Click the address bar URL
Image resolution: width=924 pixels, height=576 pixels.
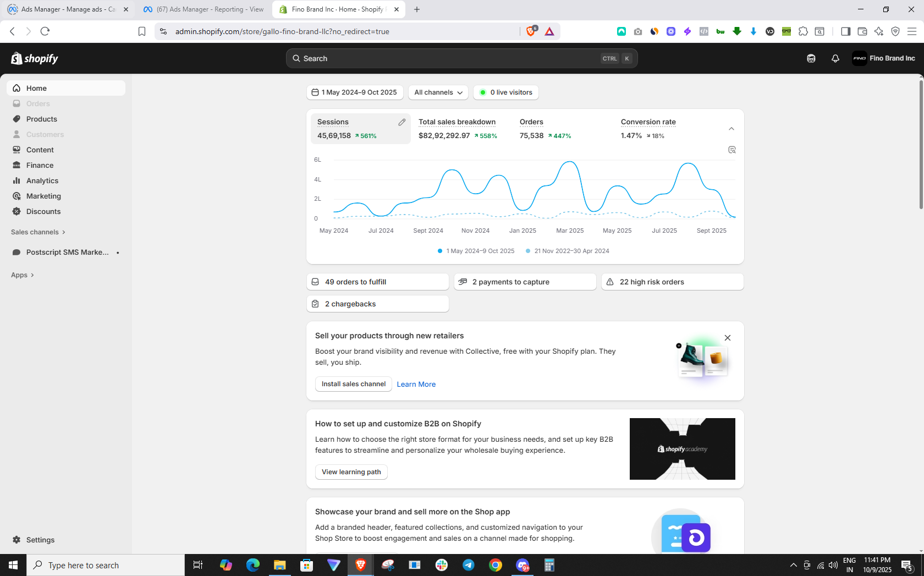(x=282, y=31)
